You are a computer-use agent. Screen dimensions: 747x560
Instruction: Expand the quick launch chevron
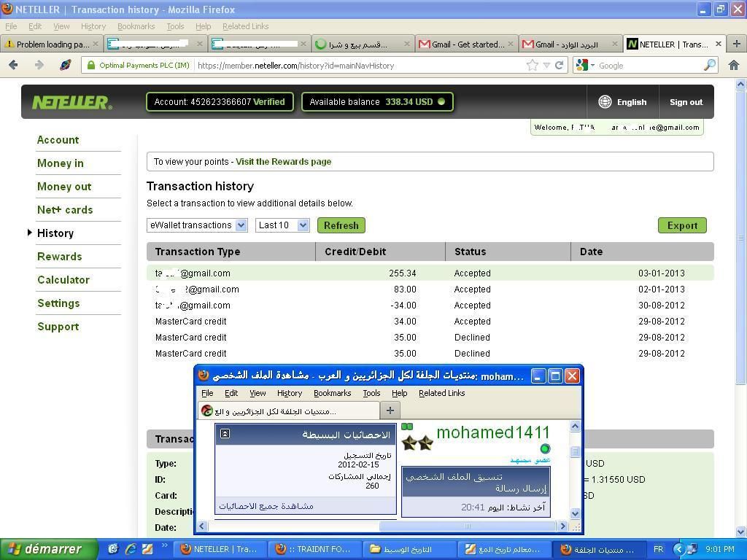tap(164, 545)
